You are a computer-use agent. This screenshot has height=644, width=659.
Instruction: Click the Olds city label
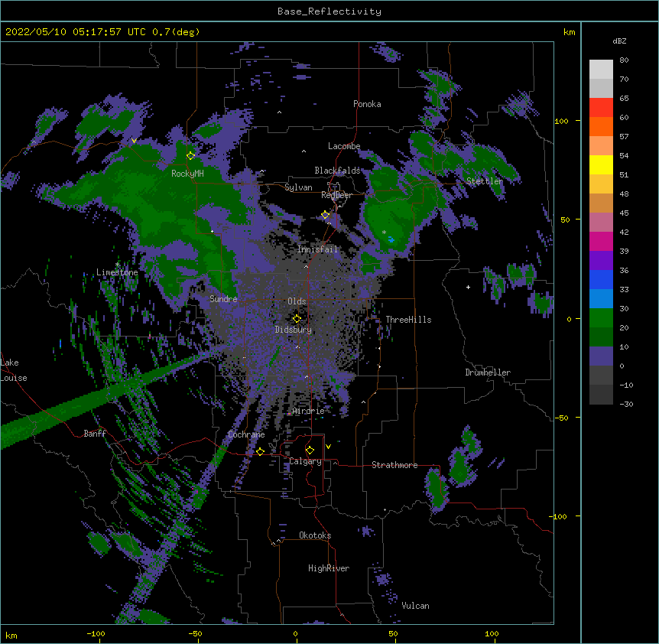tap(297, 301)
